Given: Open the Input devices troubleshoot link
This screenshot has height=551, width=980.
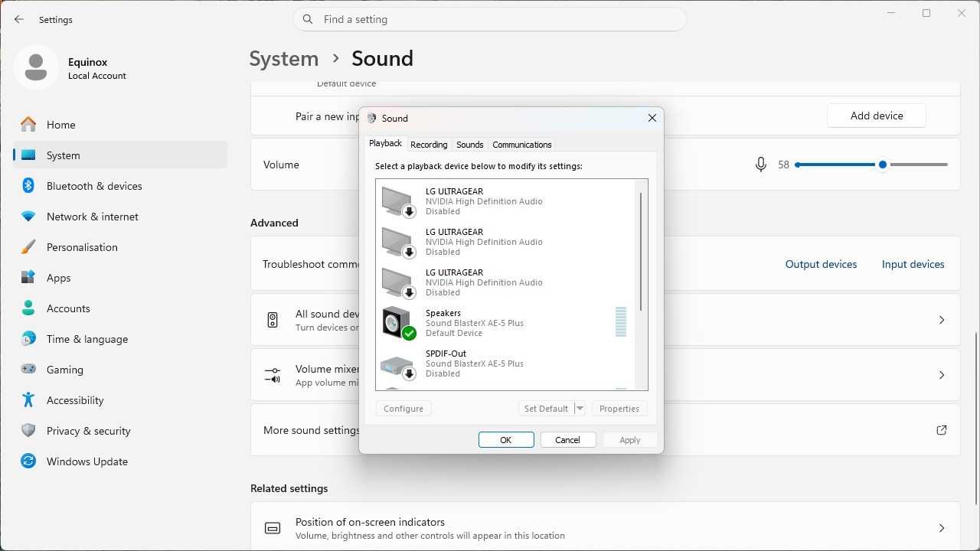Looking at the screenshot, I should [913, 264].
